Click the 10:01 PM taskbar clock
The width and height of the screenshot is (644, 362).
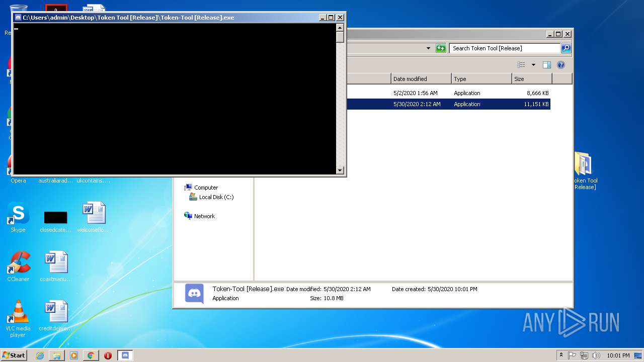618,355
